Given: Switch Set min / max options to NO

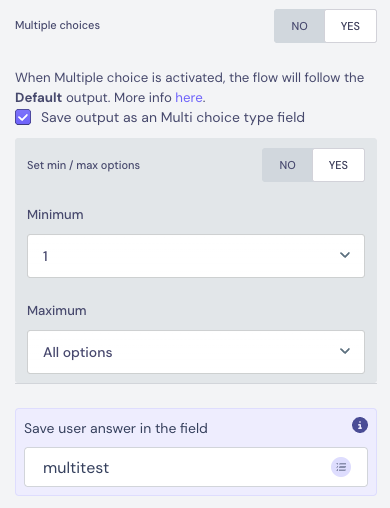Looking at the screenshot, I should click(287, 165).
